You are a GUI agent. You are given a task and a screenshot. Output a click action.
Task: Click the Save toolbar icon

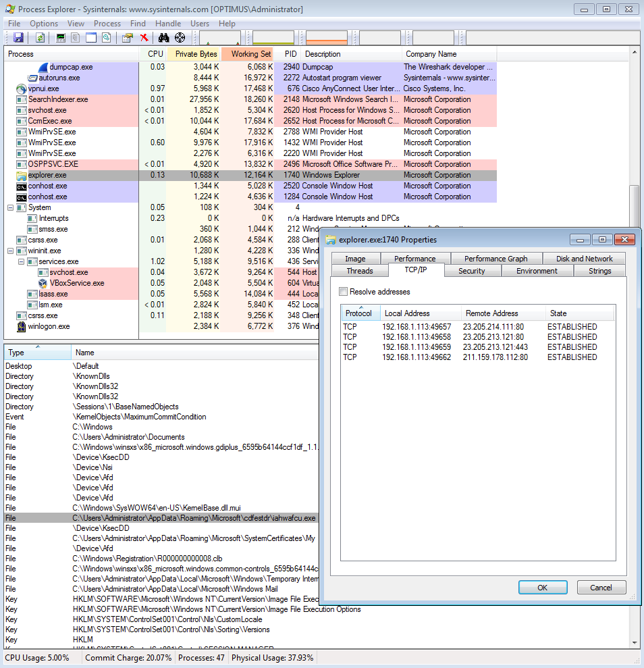(x=18, y=38)
